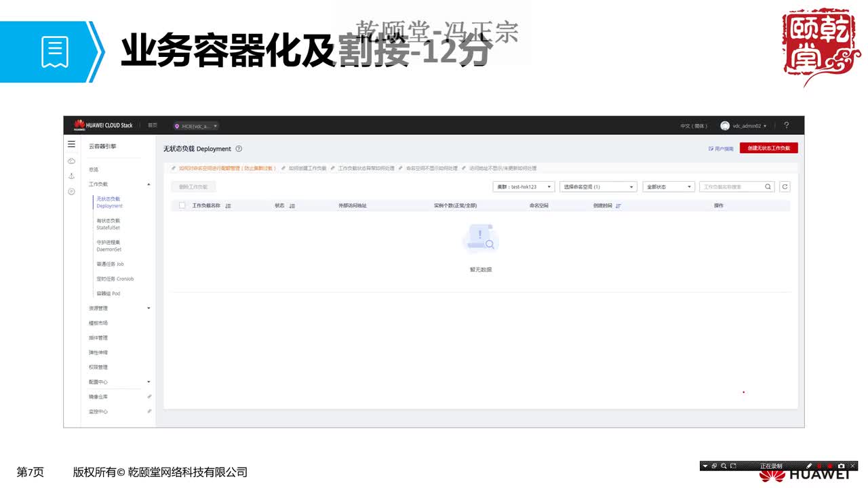Click help icon beside Deployment title
This screenshot has height=488, width=868.
point(239,148)
